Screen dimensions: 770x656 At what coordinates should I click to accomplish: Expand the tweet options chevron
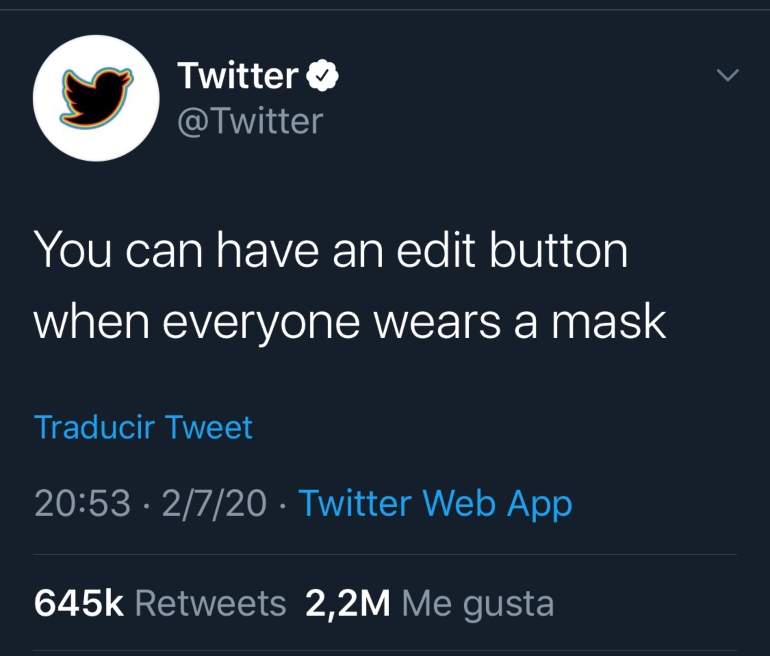727,75
